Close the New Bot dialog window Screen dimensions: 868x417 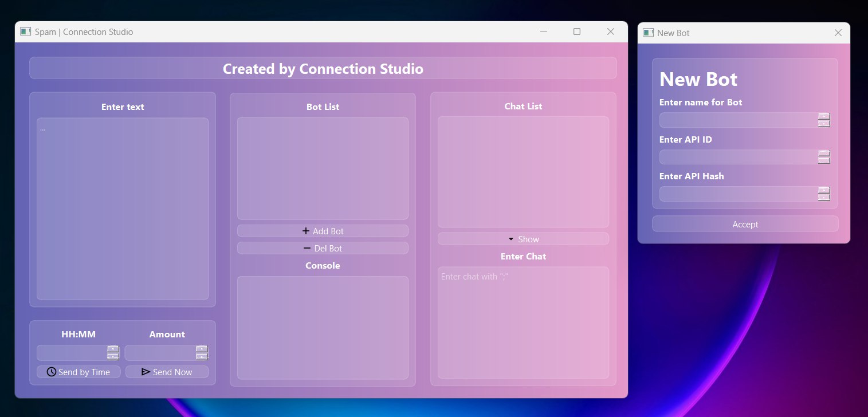pos(838,33)
